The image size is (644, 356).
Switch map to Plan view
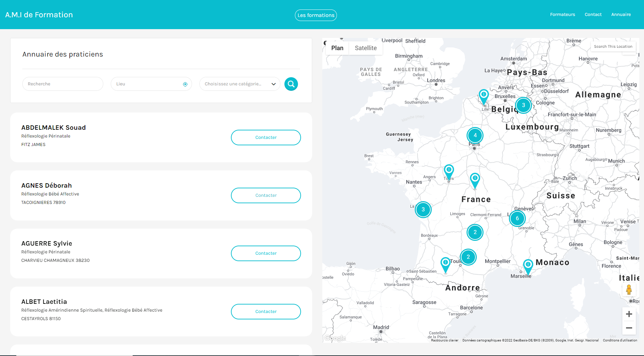tap(337, 48)
